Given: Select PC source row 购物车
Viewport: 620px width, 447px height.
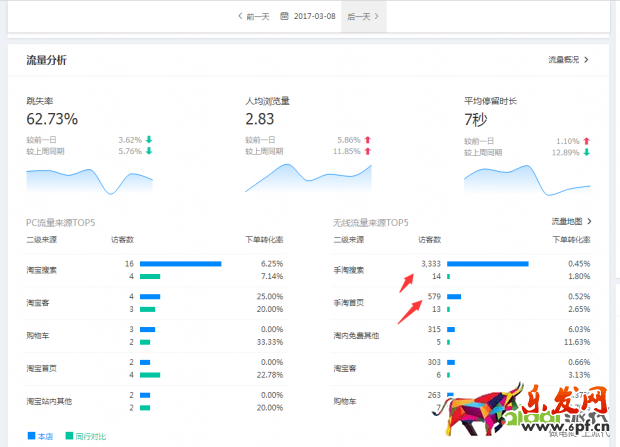Looking at the screenshot, I should (x=155, y=336).
